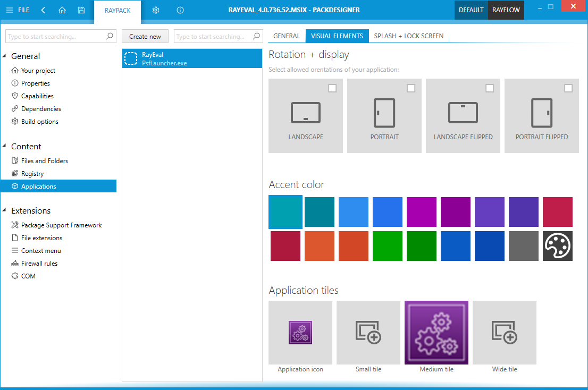
Task: Enable the Landscape orientation checkbox
Action: click(x=332, y=88)
